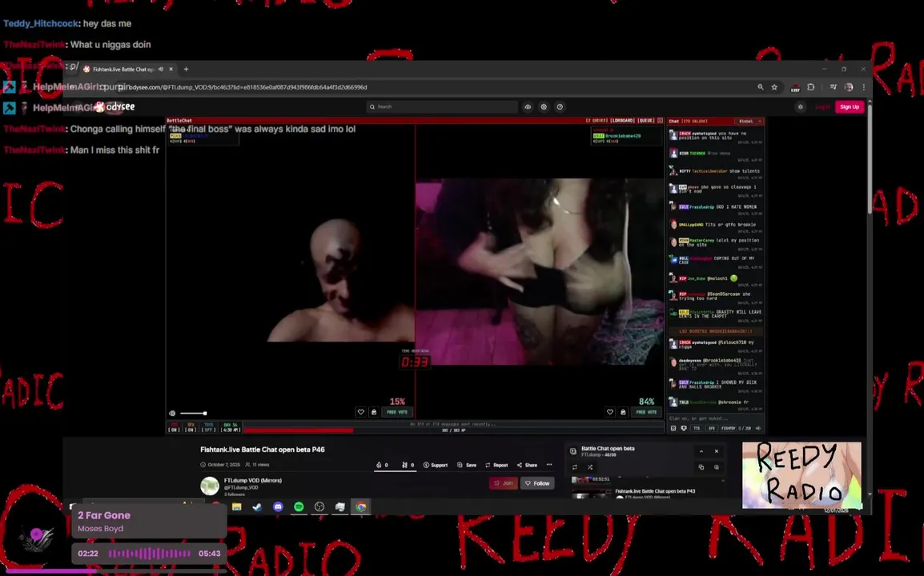Focus the Odysee search field
Screen dimensions: 924x576
(x=442, y=106)
